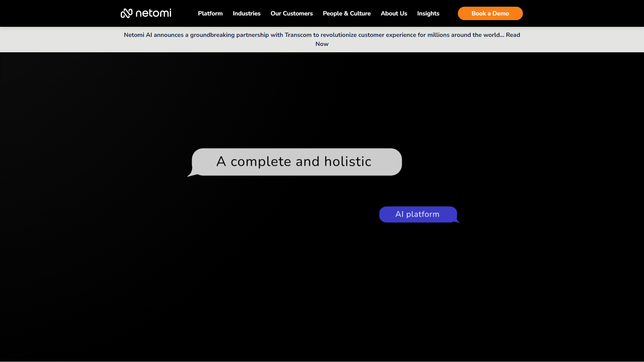Click the orange Book a Demo pill icon

tap(490, 13)
